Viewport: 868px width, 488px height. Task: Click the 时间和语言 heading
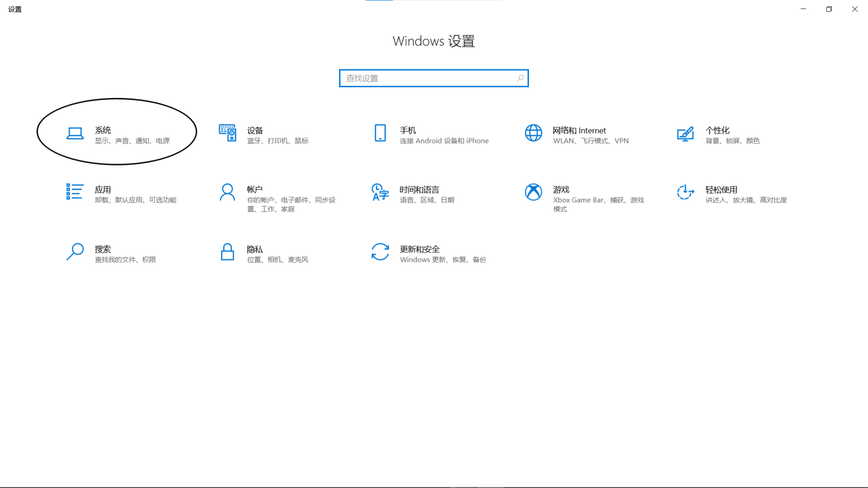coord(419,189)
